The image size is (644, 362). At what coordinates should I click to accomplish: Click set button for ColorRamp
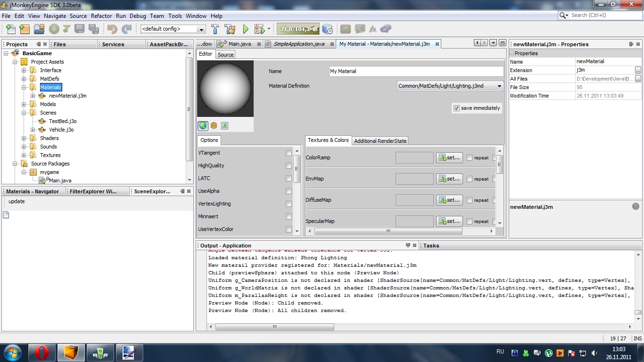(449, 158)
